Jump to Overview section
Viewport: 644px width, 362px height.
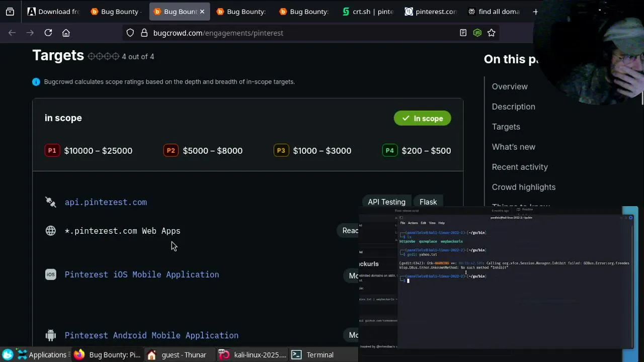tap(510, 86)
